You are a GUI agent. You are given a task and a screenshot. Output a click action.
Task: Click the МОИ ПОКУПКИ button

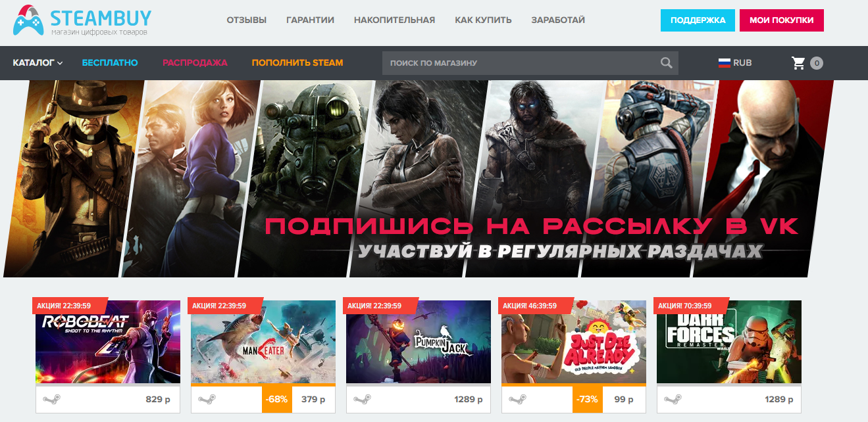coord(782,20)
